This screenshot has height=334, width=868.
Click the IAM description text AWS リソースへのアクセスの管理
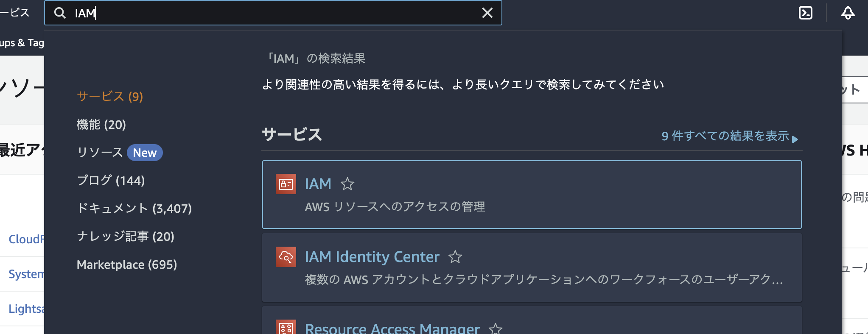coord(395,207)
